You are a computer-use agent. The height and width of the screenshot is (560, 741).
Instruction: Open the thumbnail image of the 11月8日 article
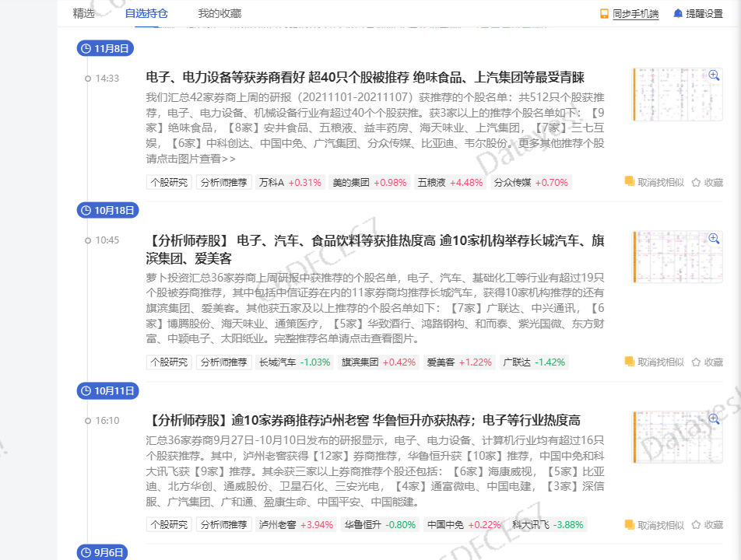click(678, 94)
